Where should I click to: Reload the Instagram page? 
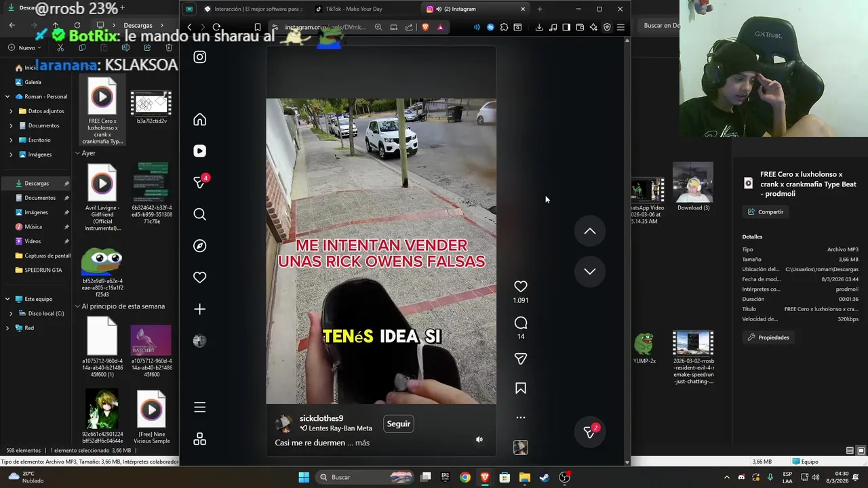[216, 27]
